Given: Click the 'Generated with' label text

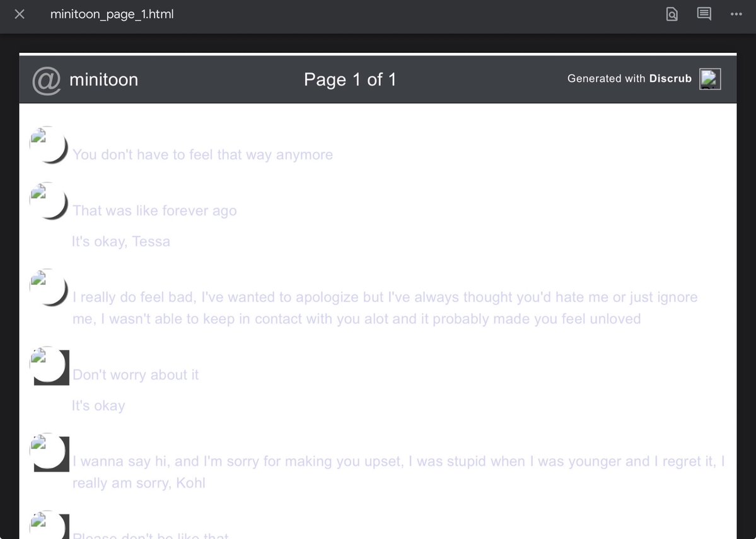Looking at the screenshot, I should [x=606, y=79].
